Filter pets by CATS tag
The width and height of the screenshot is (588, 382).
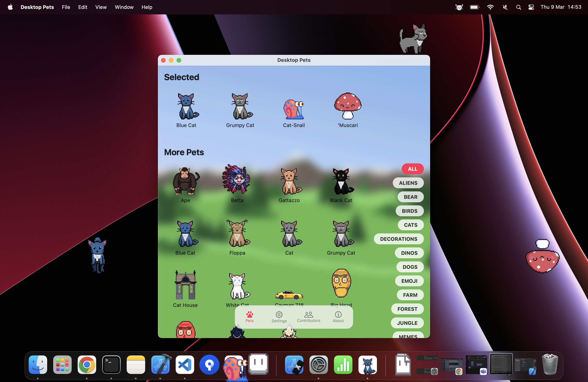click(411, 225)
